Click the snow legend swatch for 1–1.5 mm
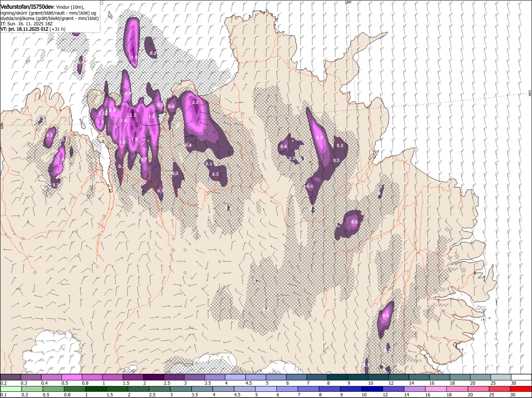 click(112, 377)
